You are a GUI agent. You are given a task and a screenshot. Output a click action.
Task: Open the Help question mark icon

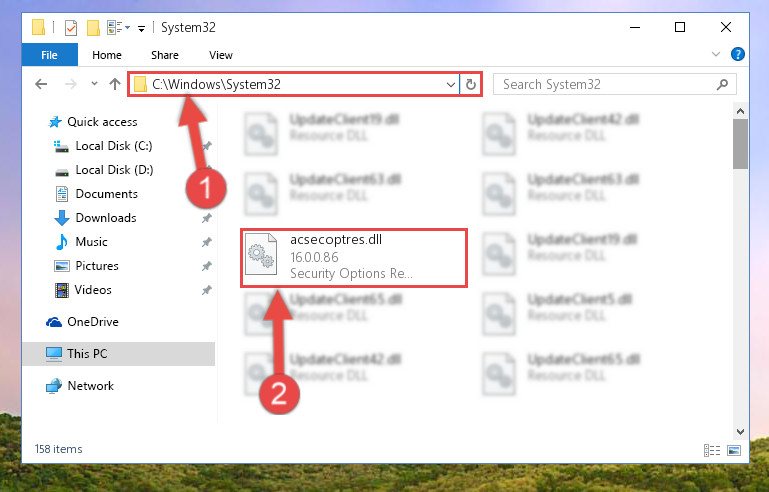point(737,54)
